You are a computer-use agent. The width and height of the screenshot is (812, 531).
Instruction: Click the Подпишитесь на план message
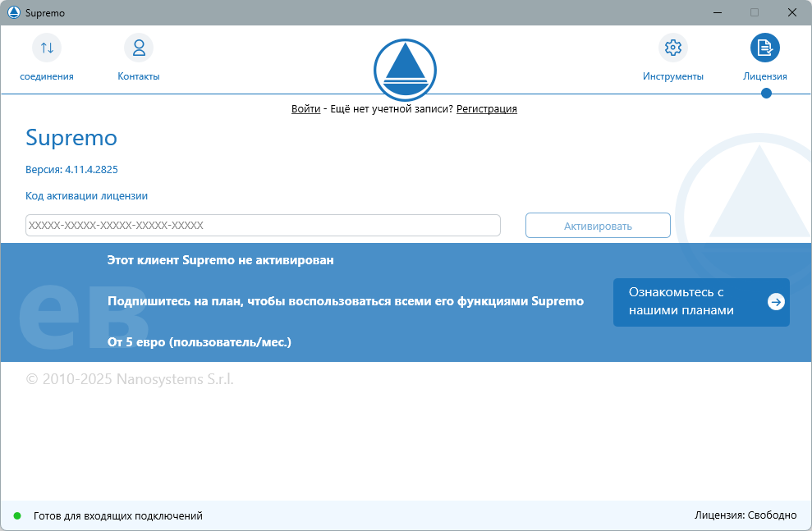point(346,301)
